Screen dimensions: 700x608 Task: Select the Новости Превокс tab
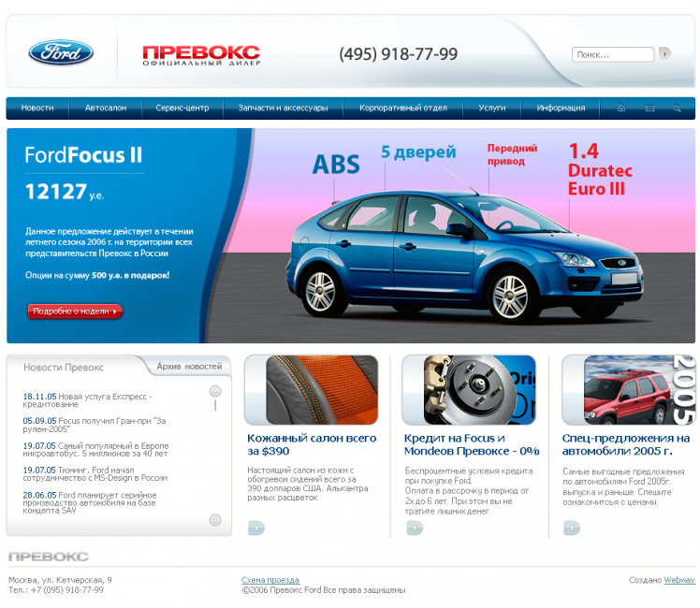click(64, 368)
